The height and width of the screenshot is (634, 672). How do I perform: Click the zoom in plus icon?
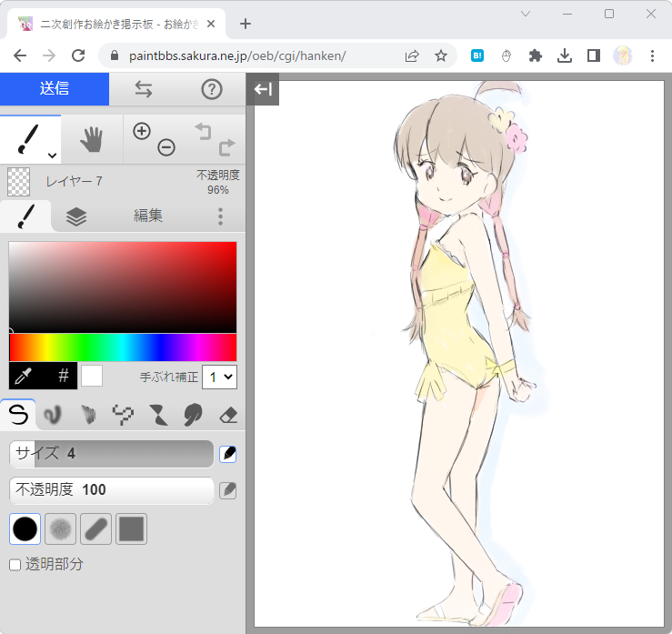pyautogui.click(x=142, y=131)
